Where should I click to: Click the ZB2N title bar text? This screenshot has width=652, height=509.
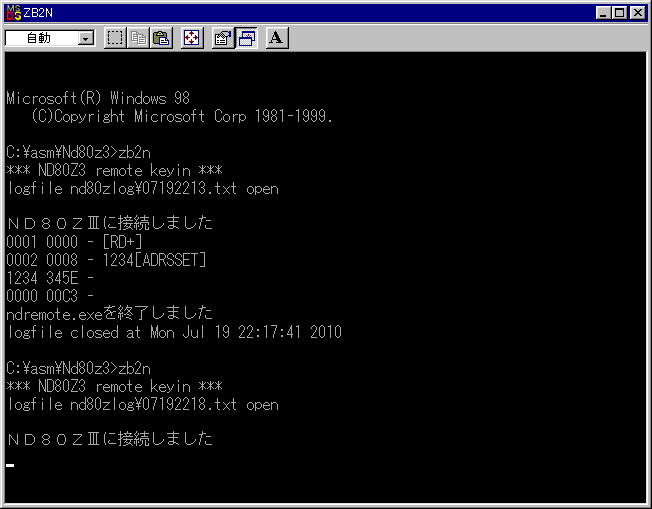tap(38, 13)
